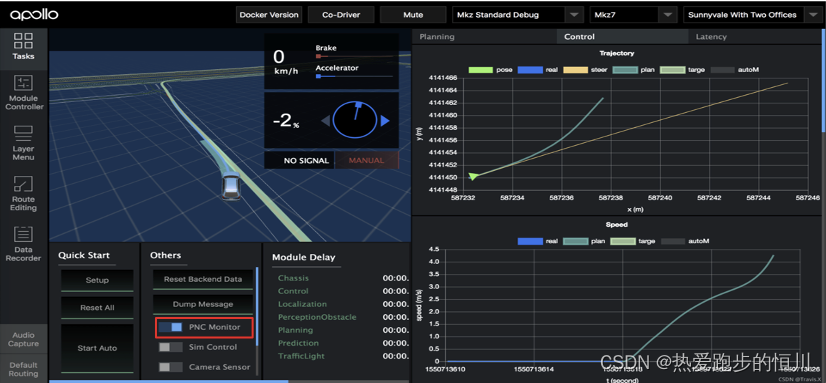Click Chassis in Module Delay list

coord(293,278)
